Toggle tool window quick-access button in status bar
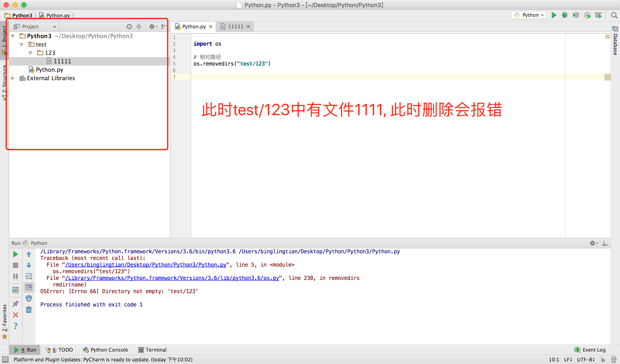The image size is (620, 364). click(x=5, y=360)
